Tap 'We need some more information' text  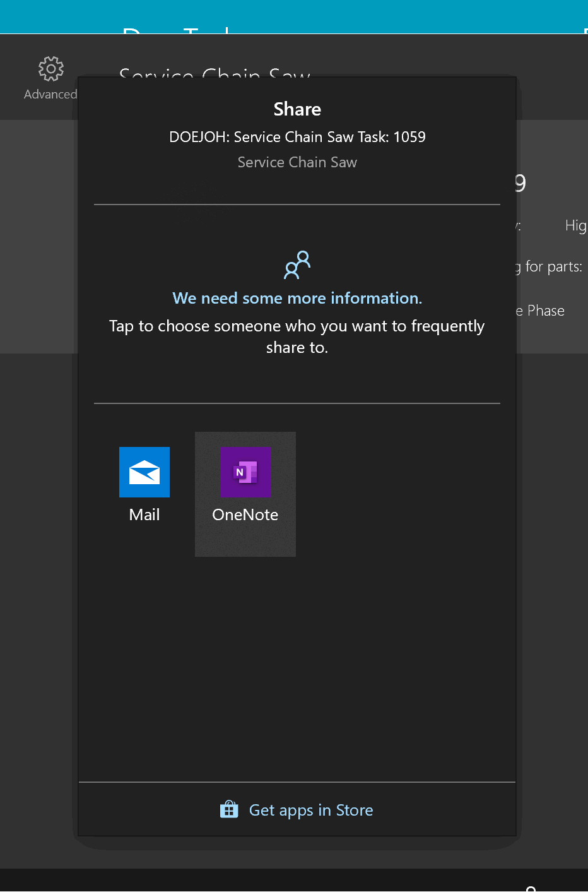point(297,298)
